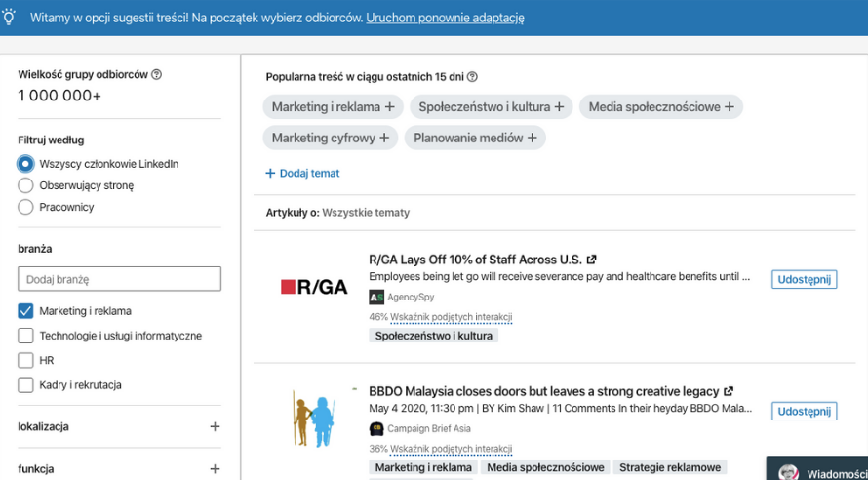Click the Campaign Brief Asia source logo
868x480 pixels.
pos(376,429)
